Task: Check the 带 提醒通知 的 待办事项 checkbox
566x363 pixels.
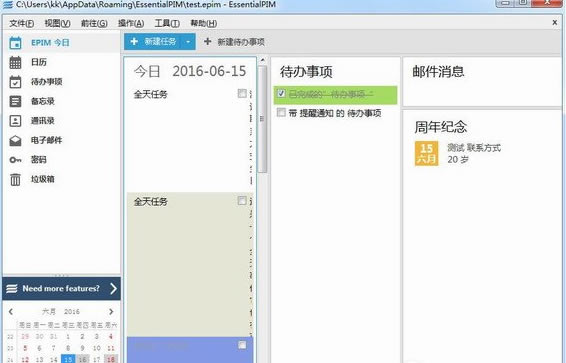Action: [281, 113]
